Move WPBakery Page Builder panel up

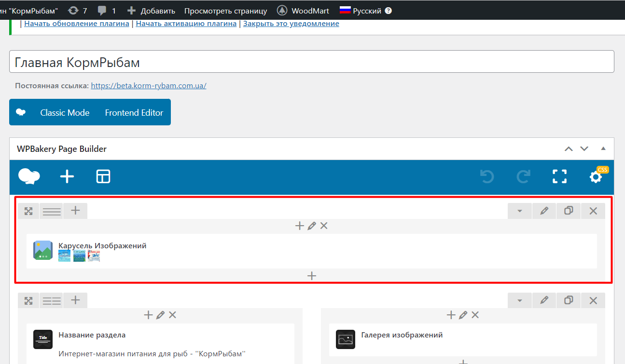coord(569,149)
